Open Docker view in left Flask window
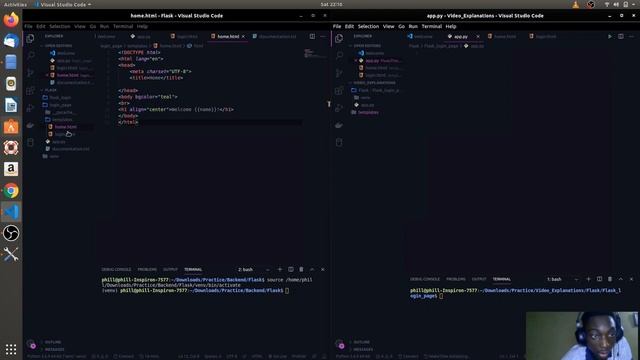The width and height of the screenshot is (640, 360). (x=30, y=125)
